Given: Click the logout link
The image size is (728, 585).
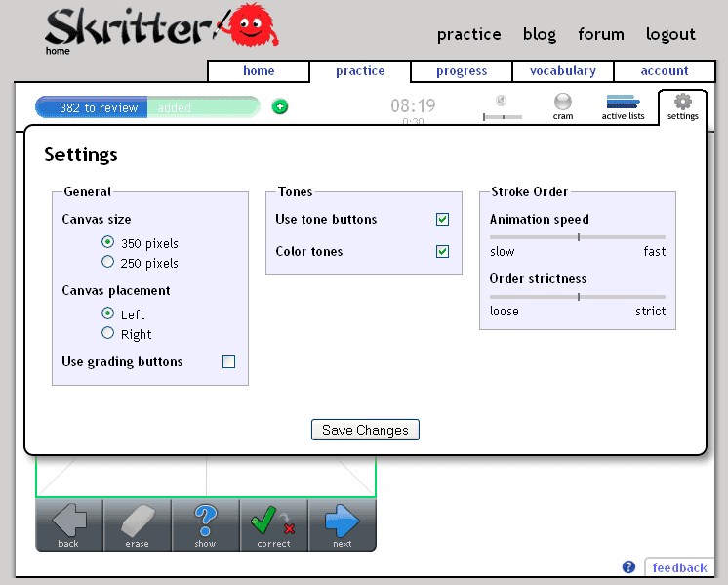Looking at the screenshot, I should coord(670,34).
